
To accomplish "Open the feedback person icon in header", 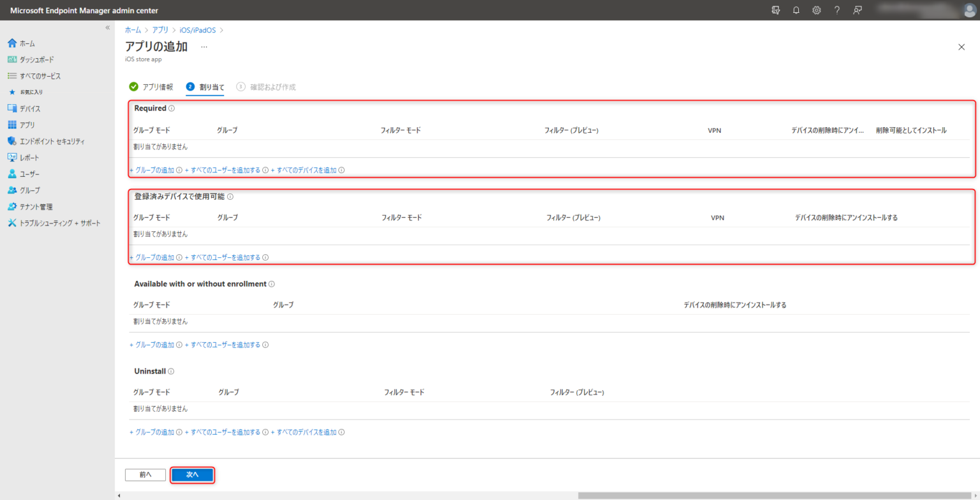I will click(x=857, y=10).
